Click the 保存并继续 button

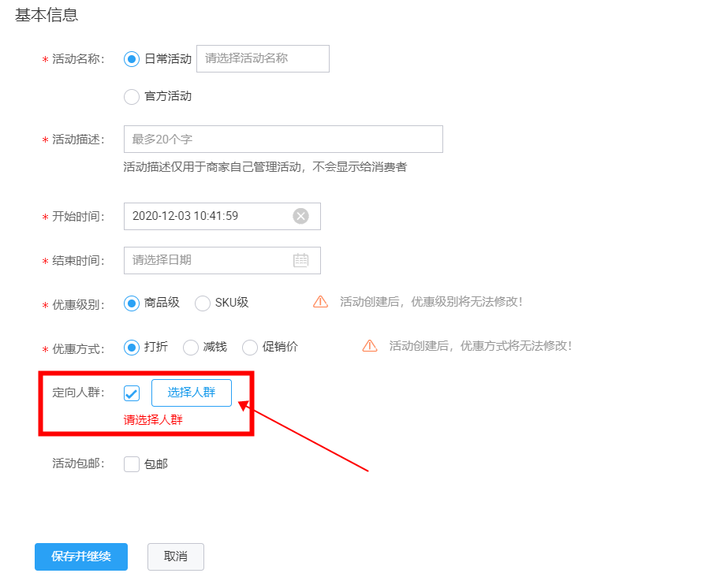pyautogui.click(x=81, y=556)
